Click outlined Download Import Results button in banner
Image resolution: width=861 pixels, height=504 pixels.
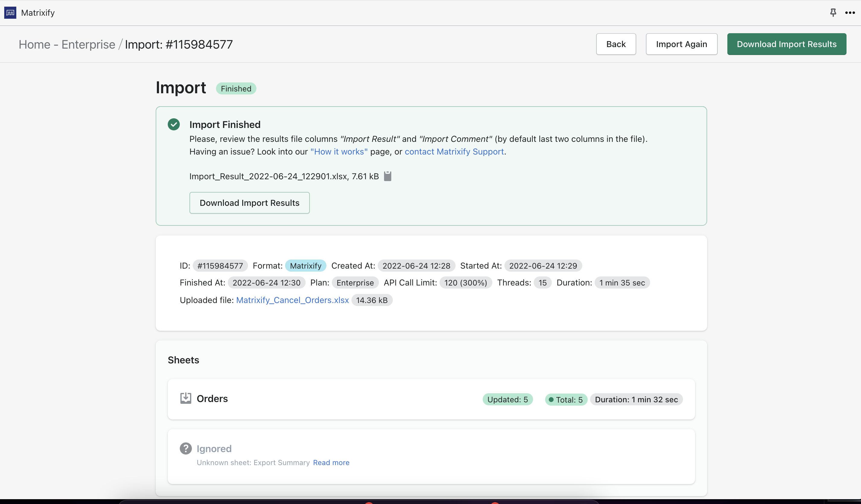coord(249,203)
